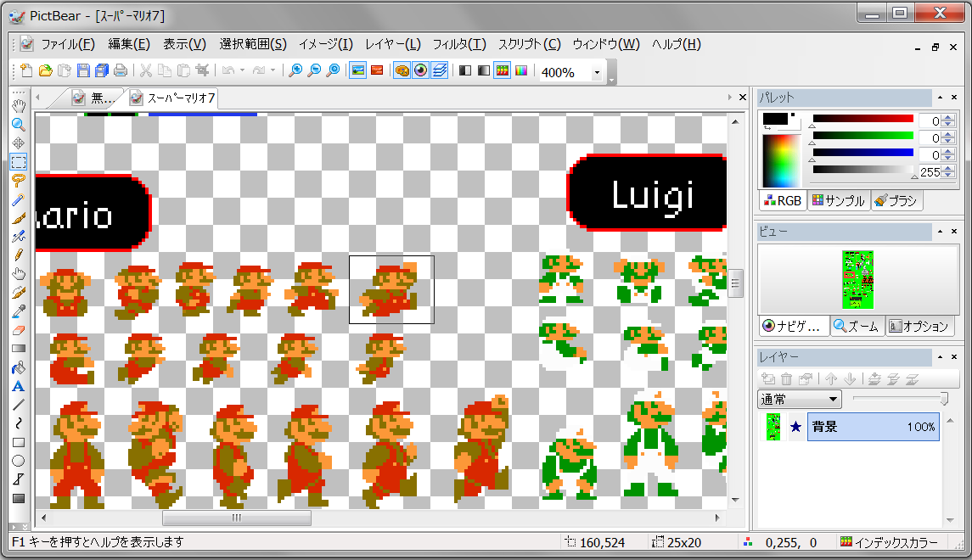The image size is (972, 560).
Task: Switch to the オプション view tab
Action: point(919,326)
